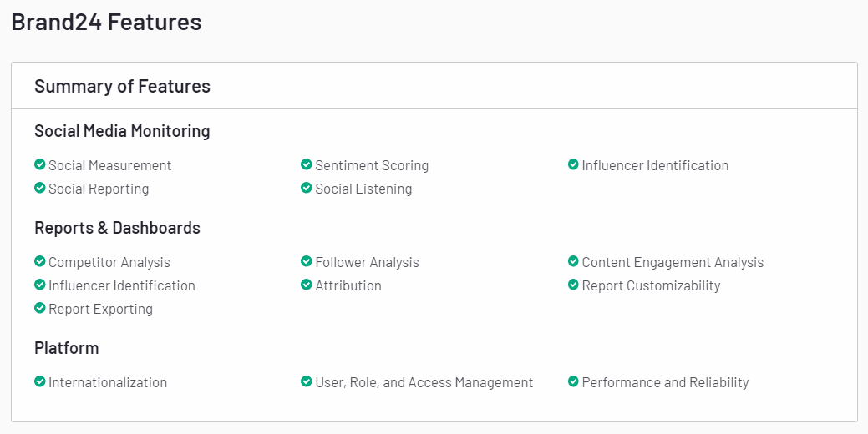Click the Summary of Features panel header
Screen dimensions: 868x434
[x=122, y=86]
